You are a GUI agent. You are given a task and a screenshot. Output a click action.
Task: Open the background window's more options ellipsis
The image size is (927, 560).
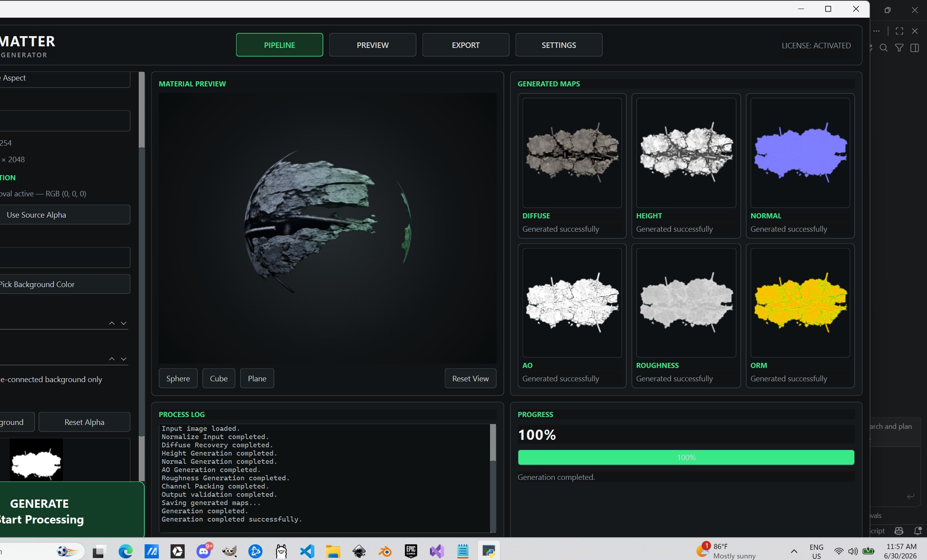click(877, 31)
